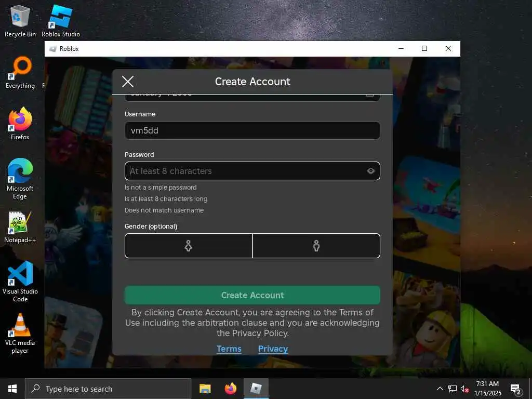532x399 pixels.
Task: Open VLC media player desktop shortcut
Action: (x=20, y=333)
